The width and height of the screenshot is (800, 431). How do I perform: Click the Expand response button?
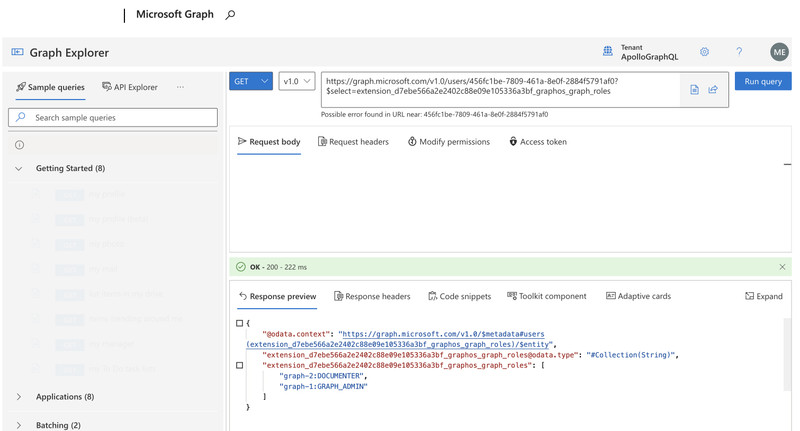coord(764,296)
